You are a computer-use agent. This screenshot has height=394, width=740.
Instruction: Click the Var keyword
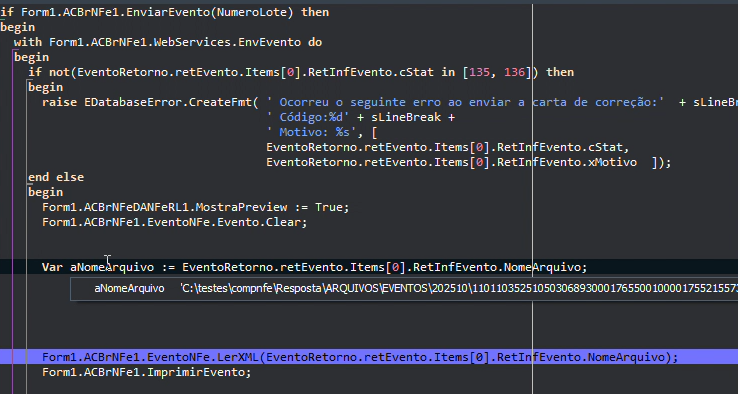(52, 268)
